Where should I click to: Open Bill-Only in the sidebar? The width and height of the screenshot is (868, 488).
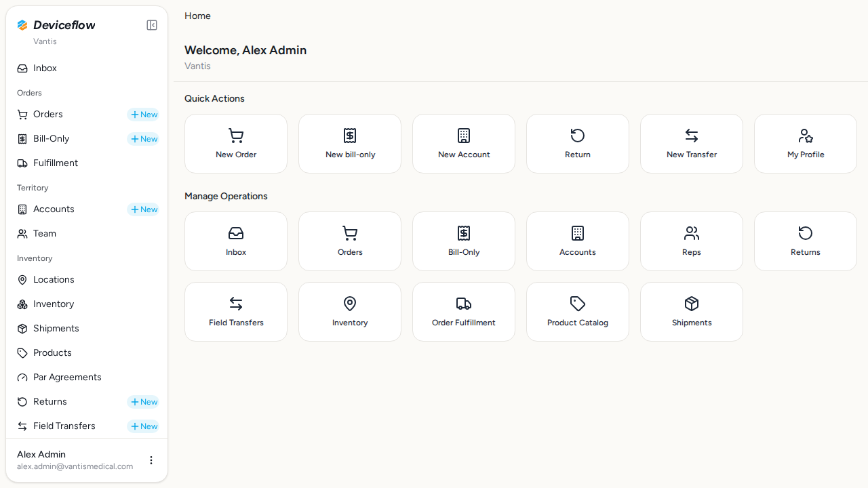(x=68, y=139)
